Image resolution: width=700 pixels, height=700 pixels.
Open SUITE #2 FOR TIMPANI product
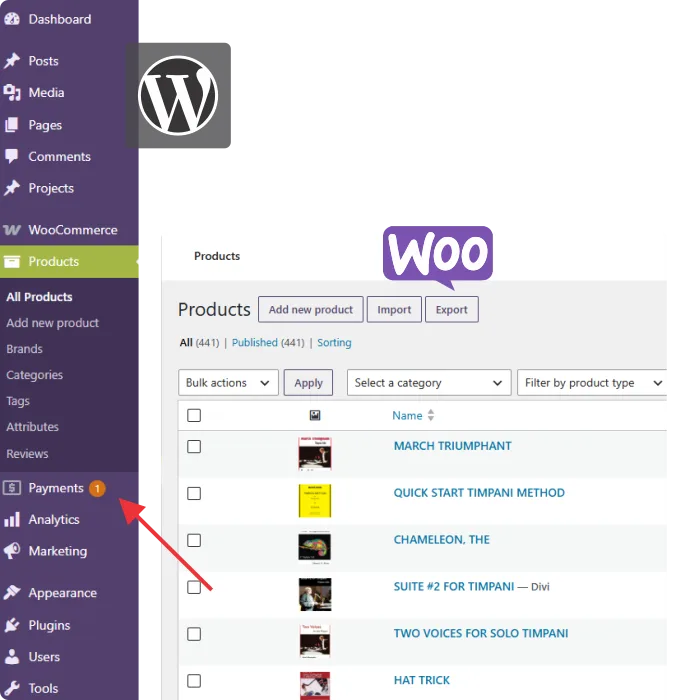tap(454, 586)
